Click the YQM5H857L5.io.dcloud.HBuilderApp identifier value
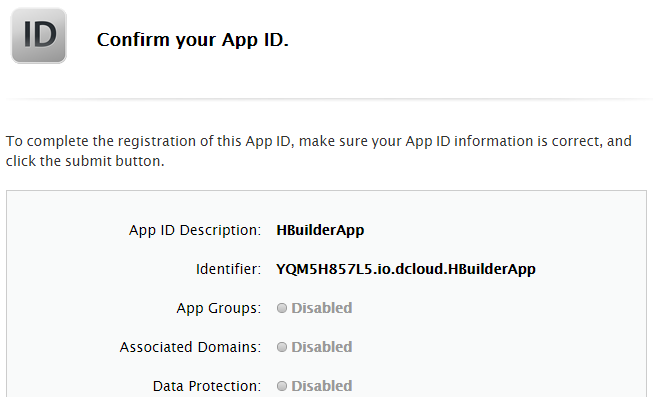Screen dimensions: 653x397 pos(406,269)
